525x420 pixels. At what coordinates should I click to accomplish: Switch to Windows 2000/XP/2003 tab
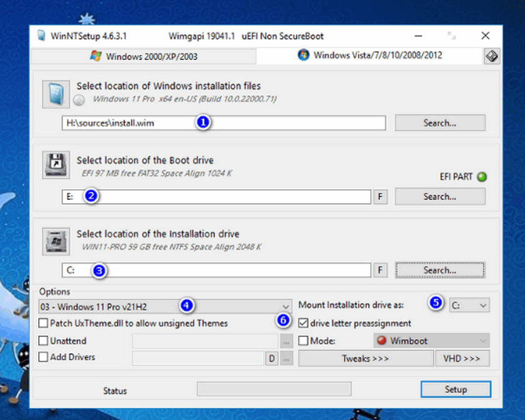144,56
